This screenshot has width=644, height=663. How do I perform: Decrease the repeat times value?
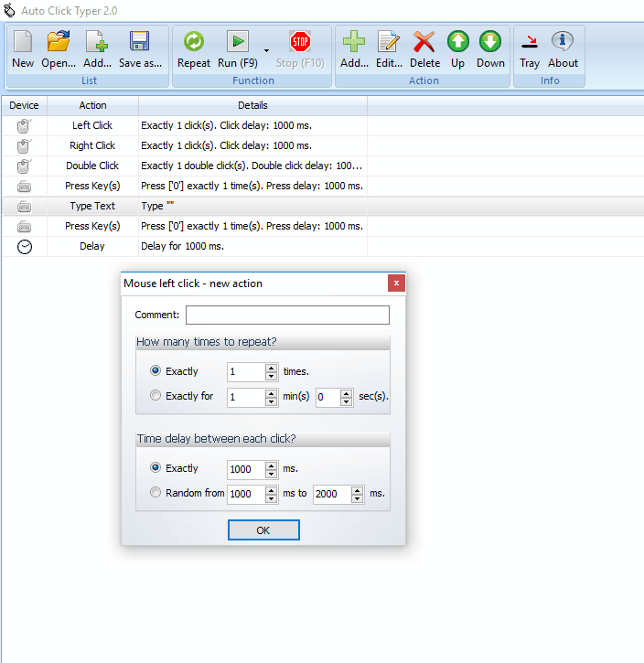point(272,377)
